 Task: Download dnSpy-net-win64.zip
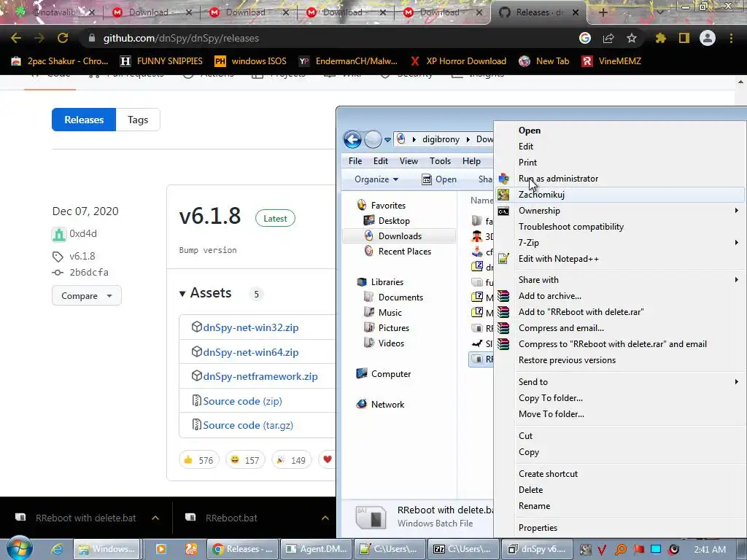[x=251, y=352]
